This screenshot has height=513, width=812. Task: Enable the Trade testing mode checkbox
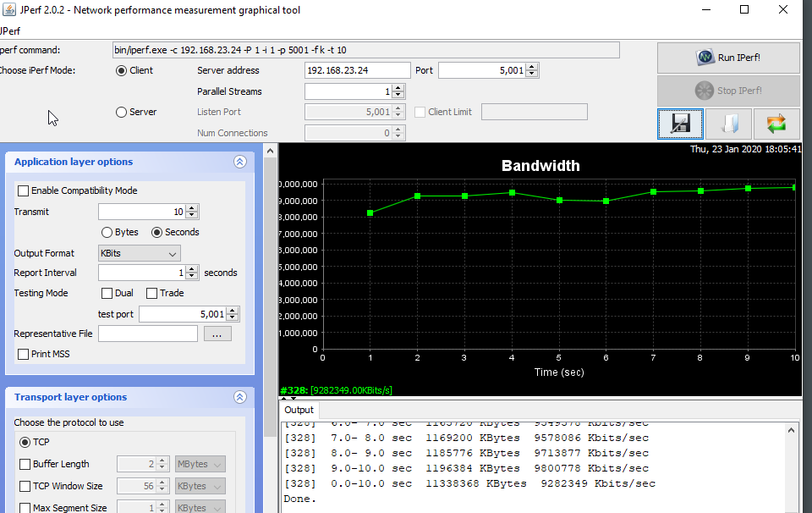(x=151, y=293)
